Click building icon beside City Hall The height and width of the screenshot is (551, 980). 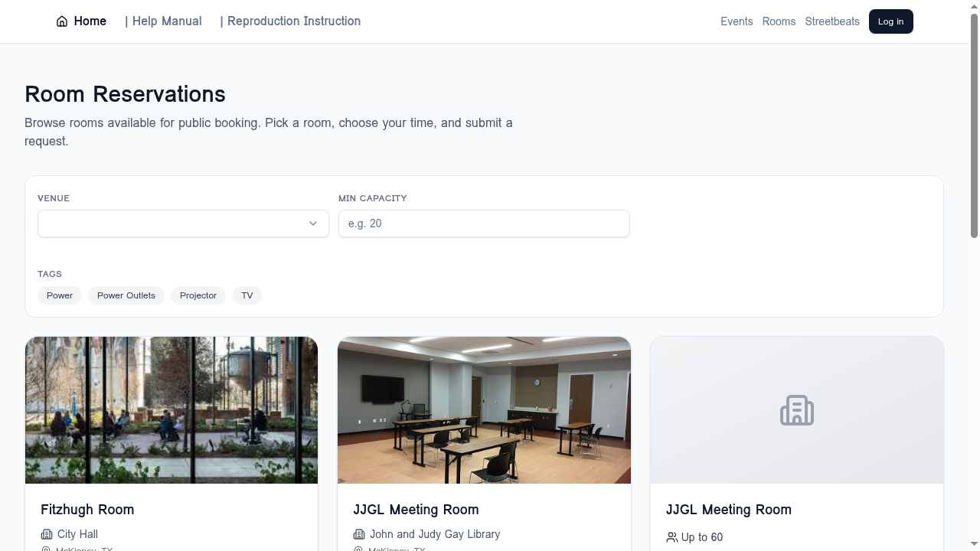click(x=47, y=534)
